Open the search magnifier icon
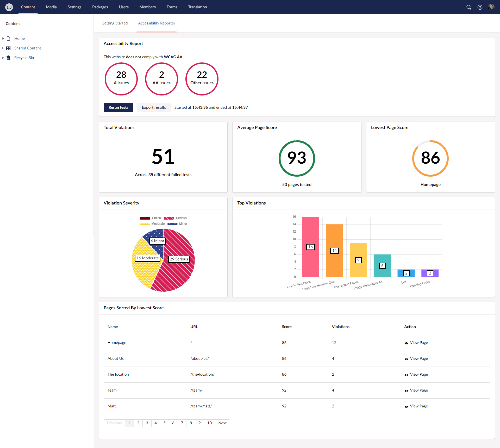The image size is (500, 448). [x=469, y=7]
